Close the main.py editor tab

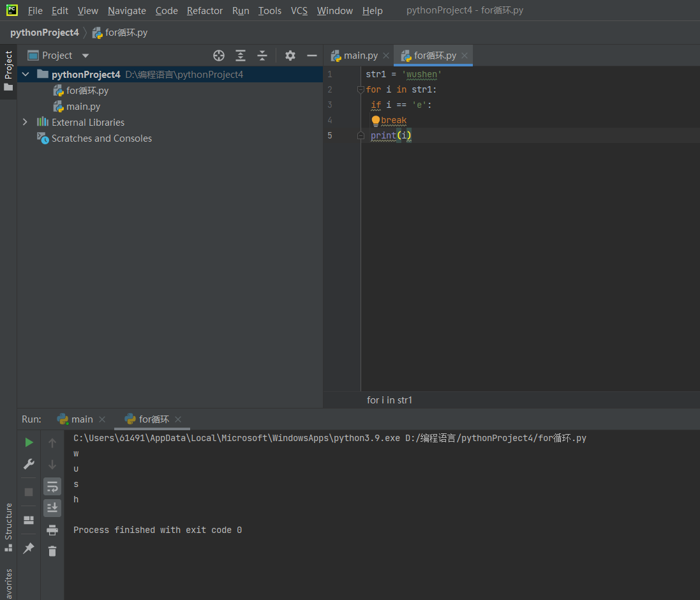(386, 56)
